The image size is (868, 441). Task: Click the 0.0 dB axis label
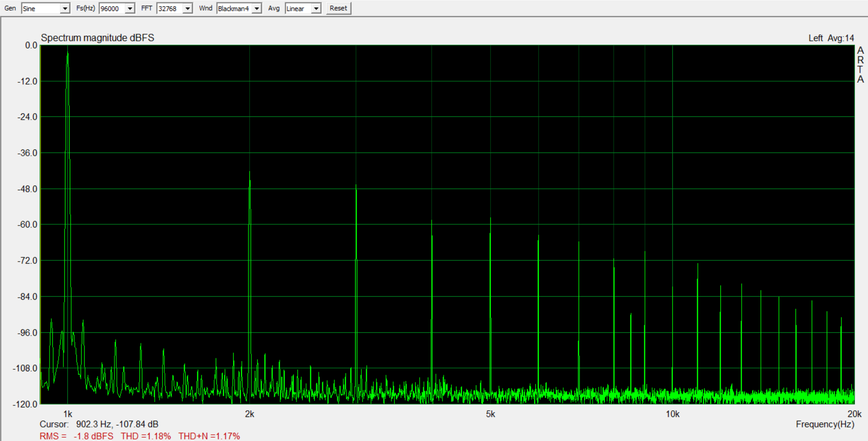tap(31, 45)
